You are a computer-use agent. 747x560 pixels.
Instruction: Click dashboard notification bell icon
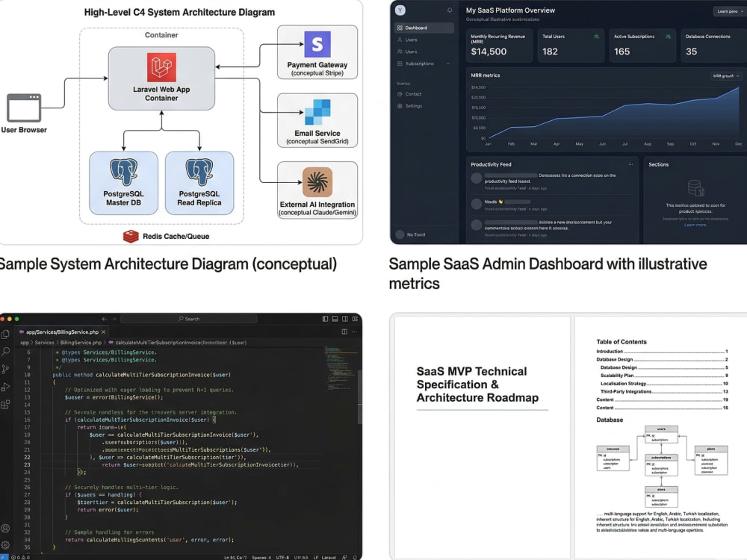tap(449, 10)
